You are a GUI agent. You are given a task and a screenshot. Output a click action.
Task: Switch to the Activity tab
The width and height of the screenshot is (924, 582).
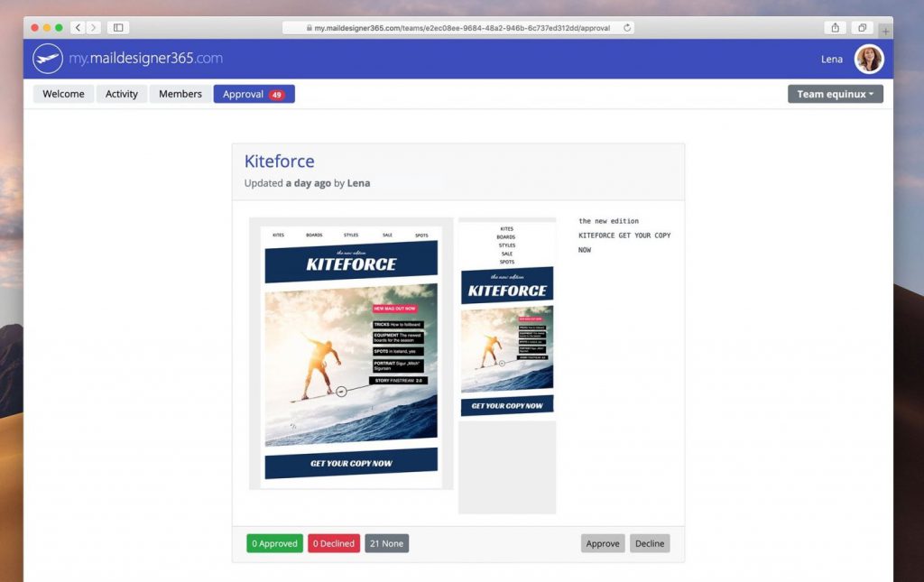tap(122, 94)
